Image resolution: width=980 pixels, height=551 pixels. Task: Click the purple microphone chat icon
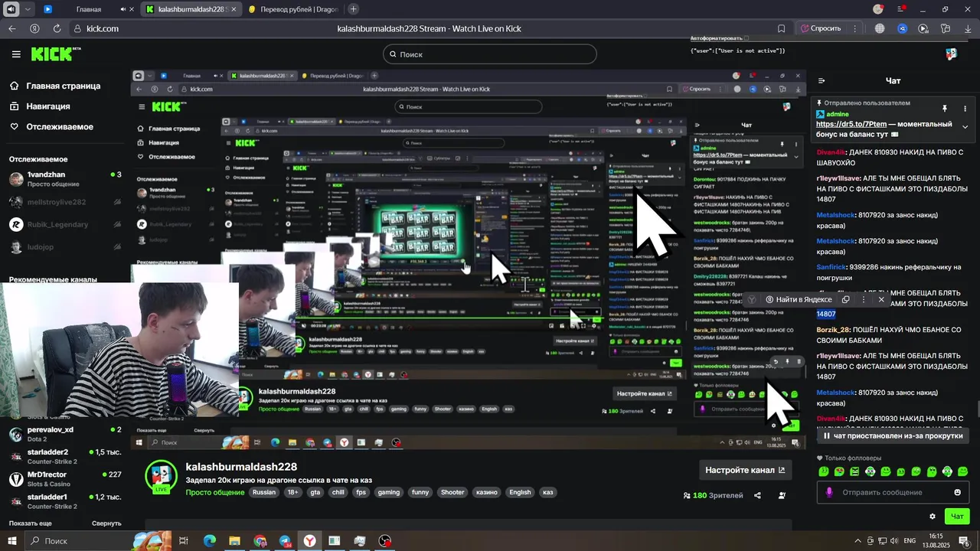point(829,492)
